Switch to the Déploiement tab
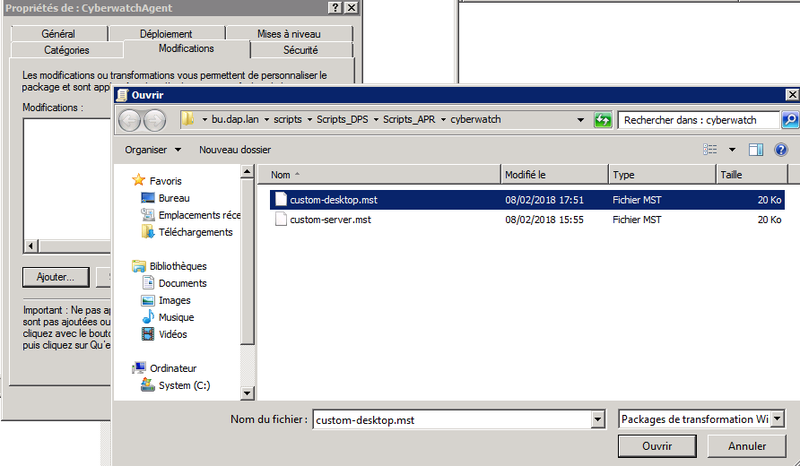The image size is (800, 466). click(x=166, y=34)
